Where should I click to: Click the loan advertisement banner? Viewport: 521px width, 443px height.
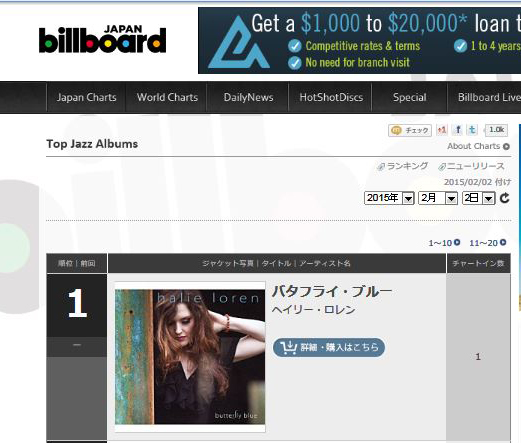coord(359,41)
